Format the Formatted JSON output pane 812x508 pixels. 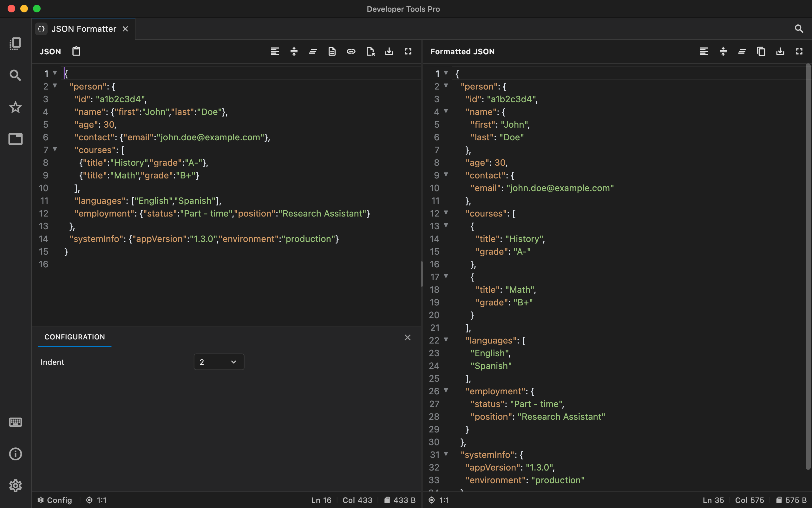tap(704, 51)
